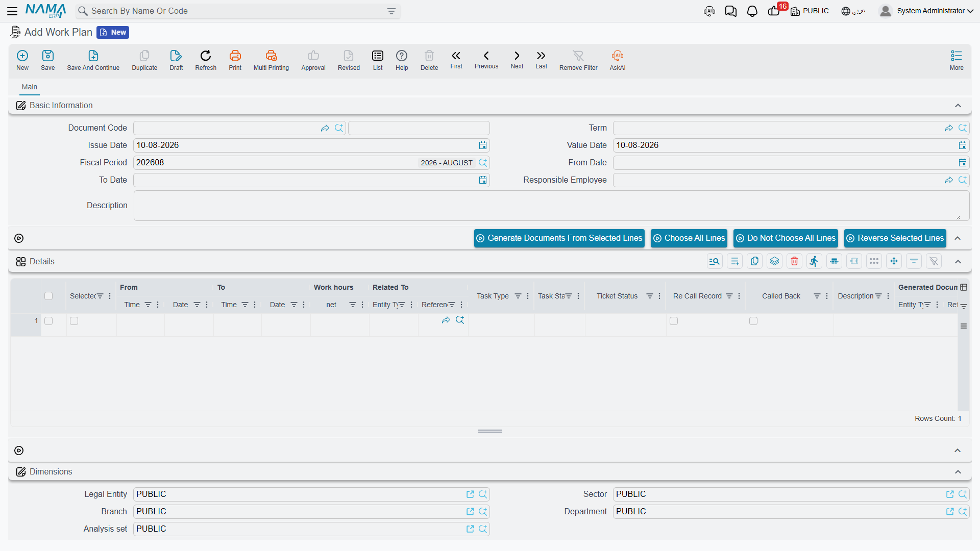Click the Revised icon
The height and width of the screenshot is (551, 980).
tap(349, 60)
